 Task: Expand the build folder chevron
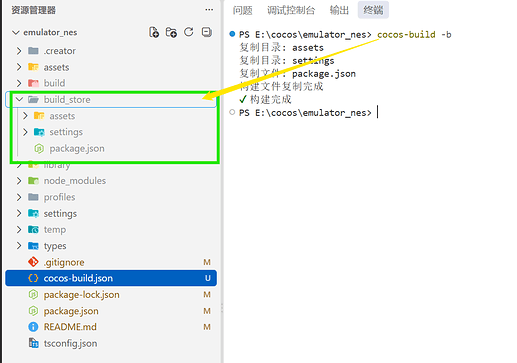(19, 83)
